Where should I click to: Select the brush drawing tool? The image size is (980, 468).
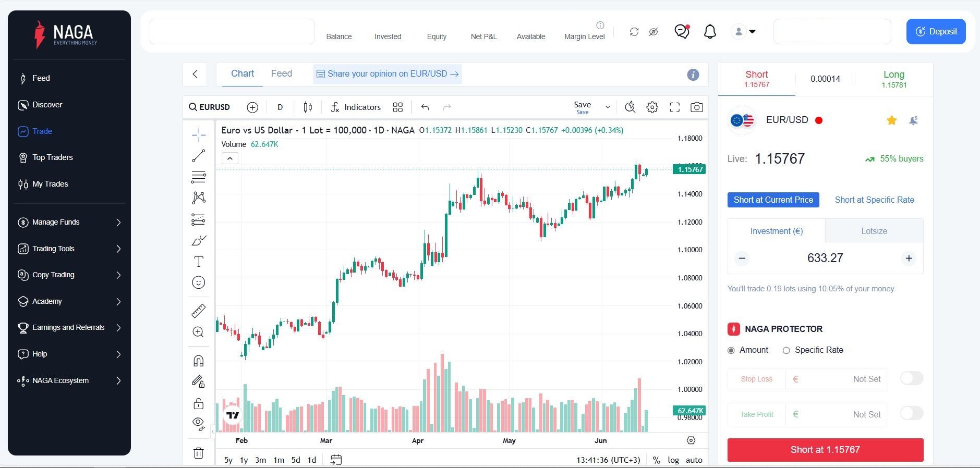[x=198, y=240]
